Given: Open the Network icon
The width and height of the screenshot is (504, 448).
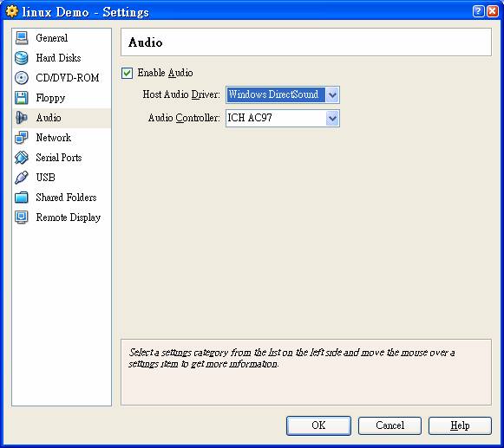Looking at the screenshot, I should point(22,138).
